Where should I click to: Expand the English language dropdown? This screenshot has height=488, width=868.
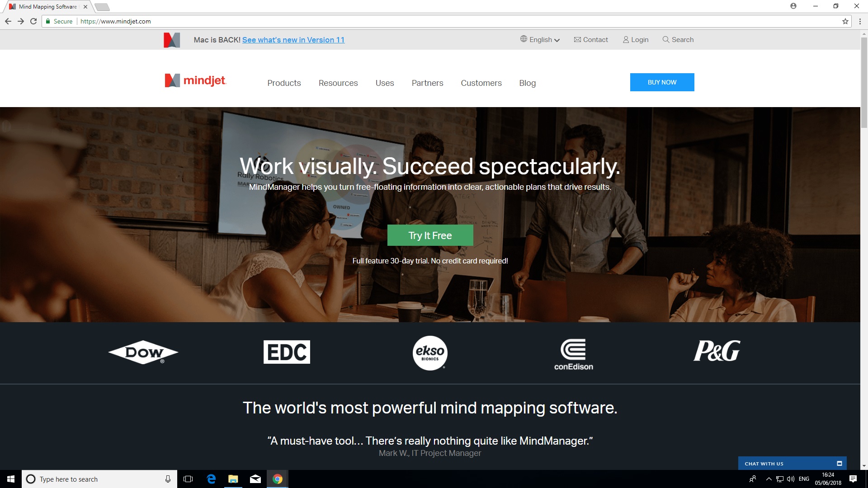click(540, 39)
